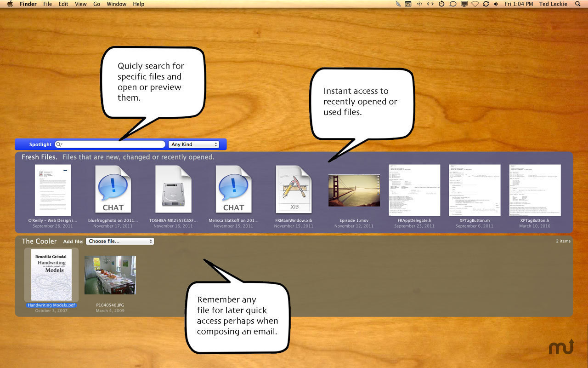Open the Melissa Slatkoff chat icon
This screenshot has width=588, height=368.
coord(233,189)
